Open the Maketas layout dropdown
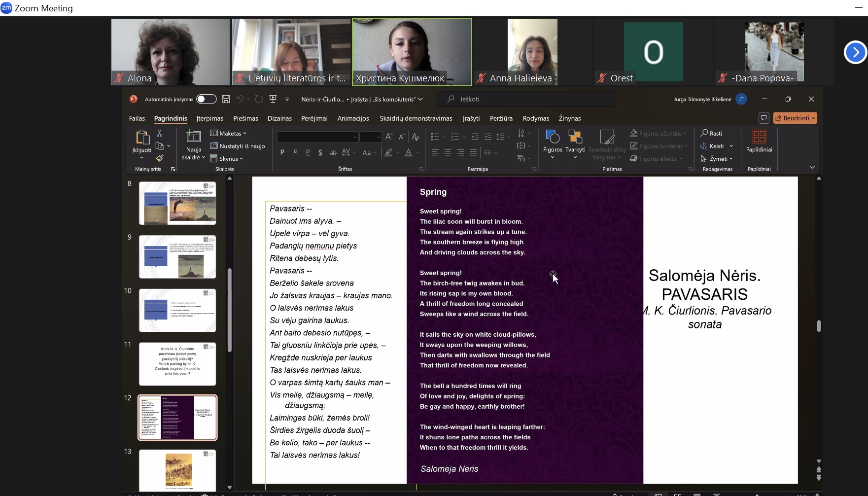Screen dimensions: 868x496 coord(228,133)
